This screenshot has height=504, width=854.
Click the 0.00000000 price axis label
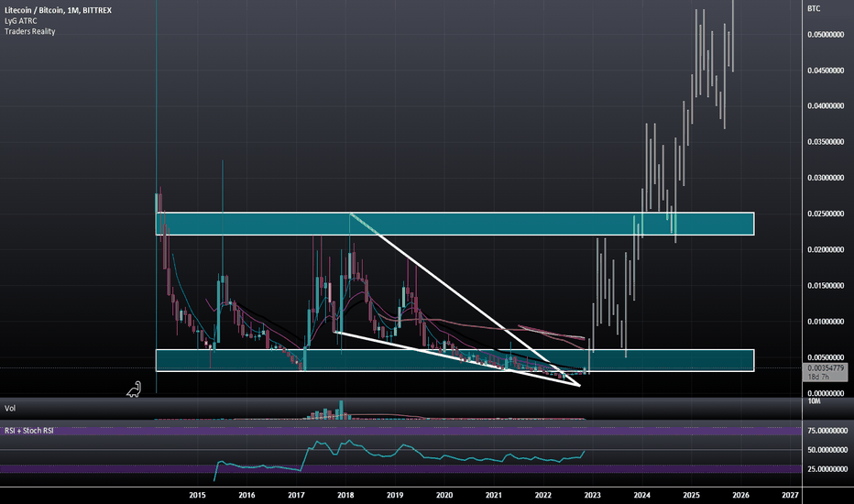(x=826, y=393)
